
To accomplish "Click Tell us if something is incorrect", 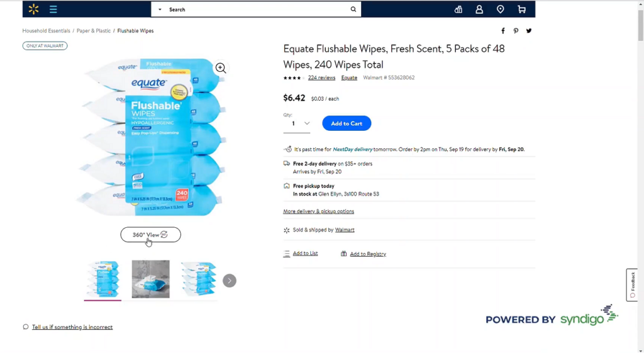I will coord(72,327).
